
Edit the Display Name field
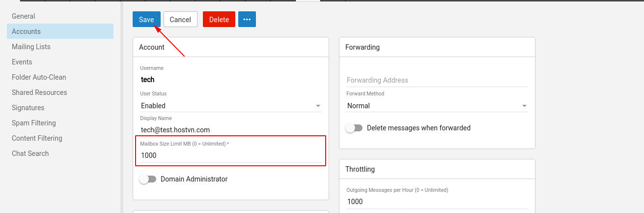click(x=231, y=130)
